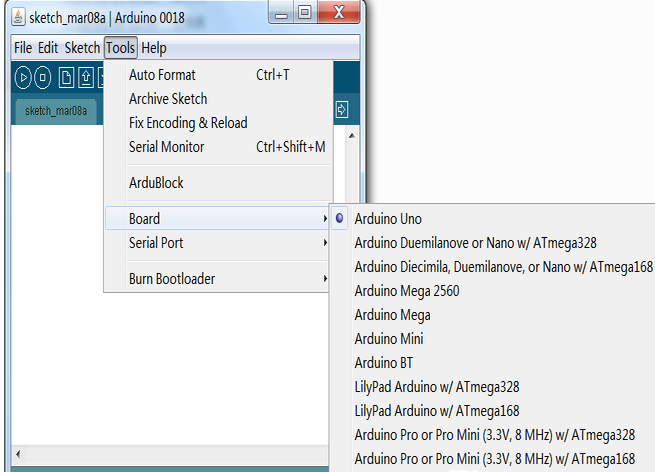Screen dimensions: 655x472
Task: Click the Verify (play) toolbar icon
Action: (23, 78)
